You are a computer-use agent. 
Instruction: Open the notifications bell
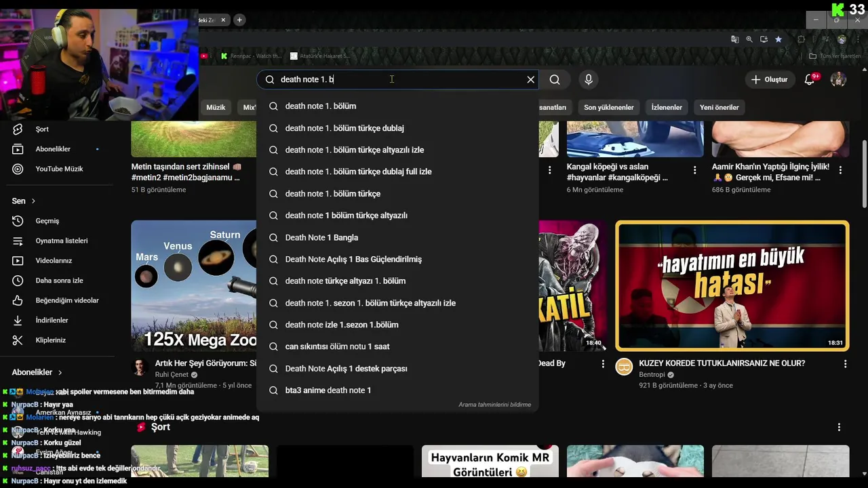(809, 79)
